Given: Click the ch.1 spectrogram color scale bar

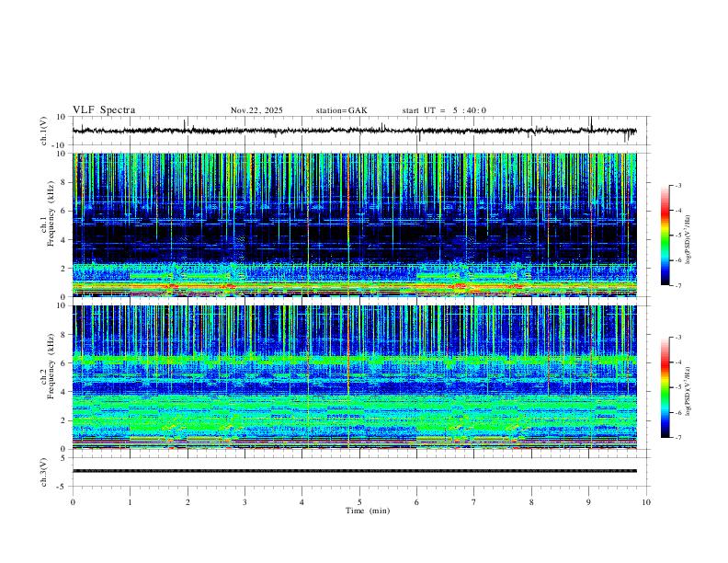Looking at the screenshot, I should click(665, 236).
